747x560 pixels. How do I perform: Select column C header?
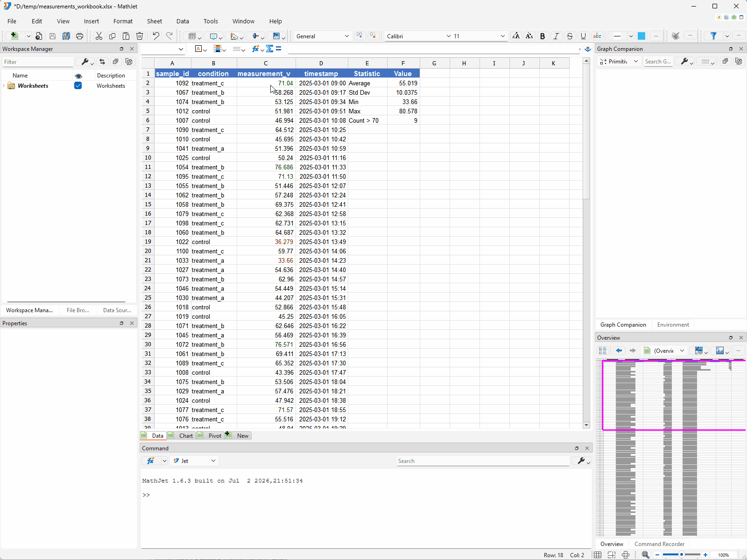click(266, 63)
